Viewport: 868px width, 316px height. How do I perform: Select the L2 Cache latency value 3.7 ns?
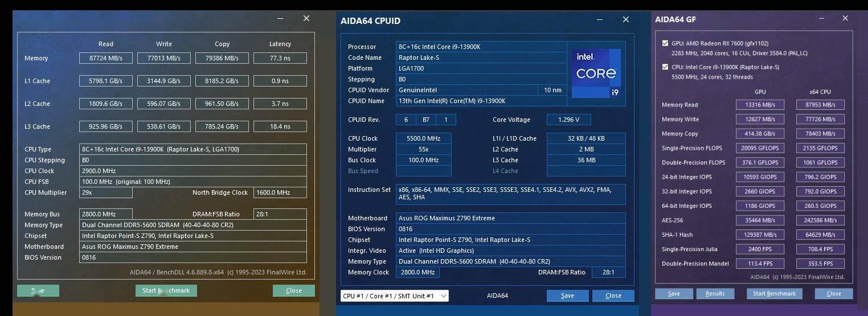(280, 104)
